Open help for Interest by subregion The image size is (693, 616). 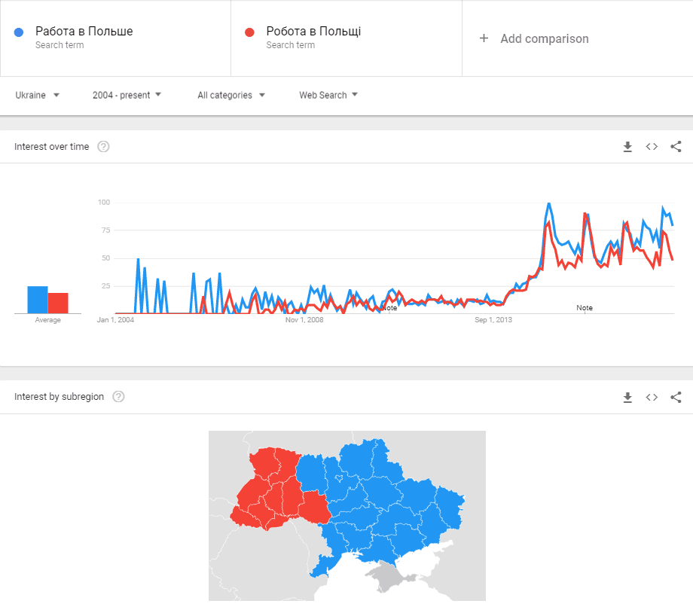pyautogui.click(x=119, y=397)
